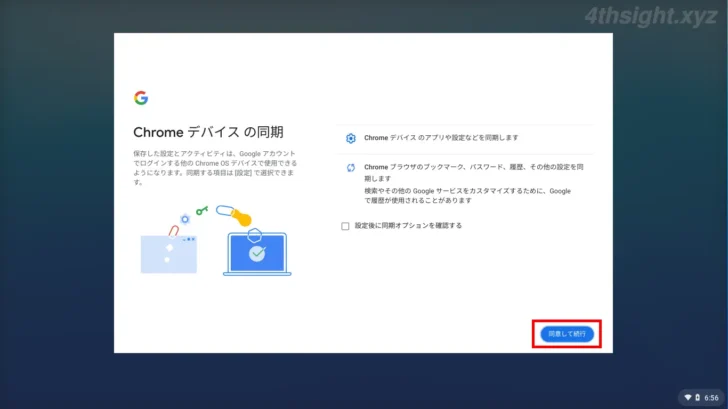
Task: Click text Chrome ブラウザのブックマーク、パスワード sync line
Action: (x=474, y=173)
